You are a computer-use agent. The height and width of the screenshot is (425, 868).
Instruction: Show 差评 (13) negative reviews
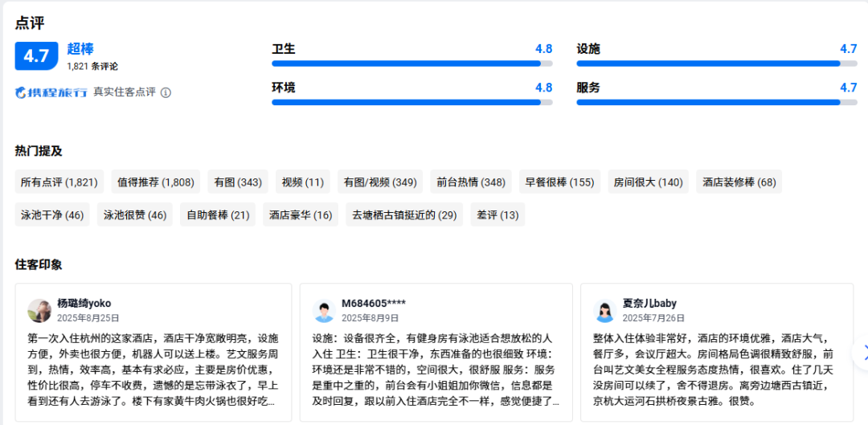497,215
